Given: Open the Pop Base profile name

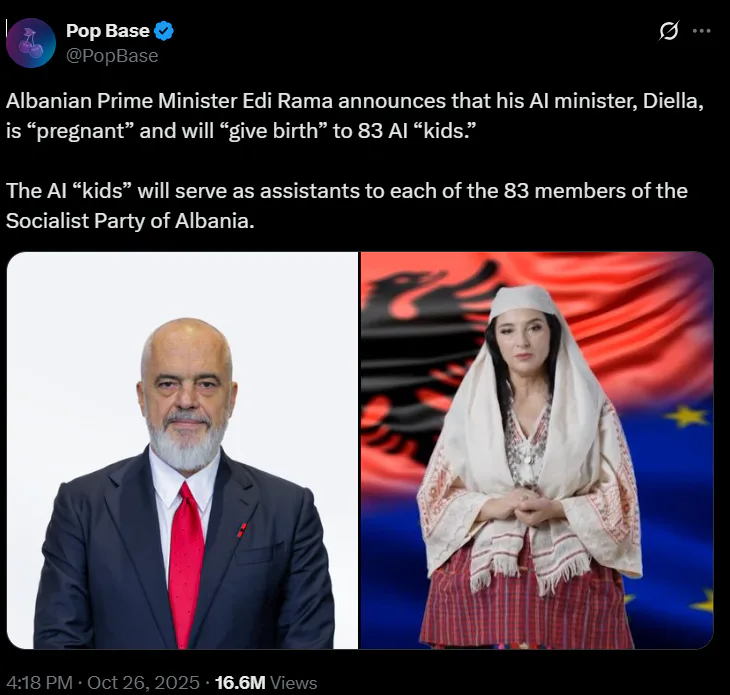Looking at the screenshot, I should tap(108, 31).
